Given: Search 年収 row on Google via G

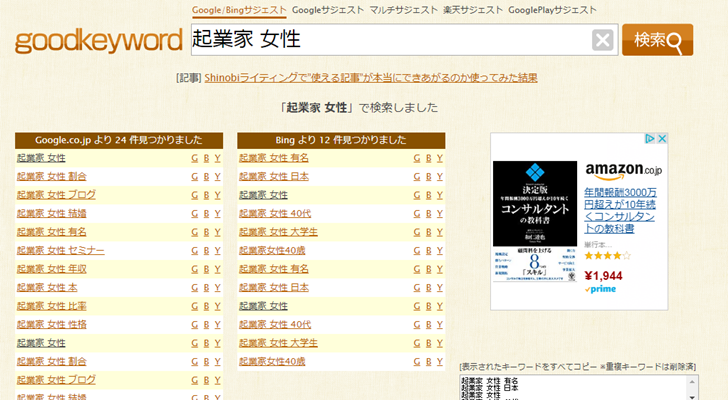Looking at the screenshot, I should click(195, 269).
